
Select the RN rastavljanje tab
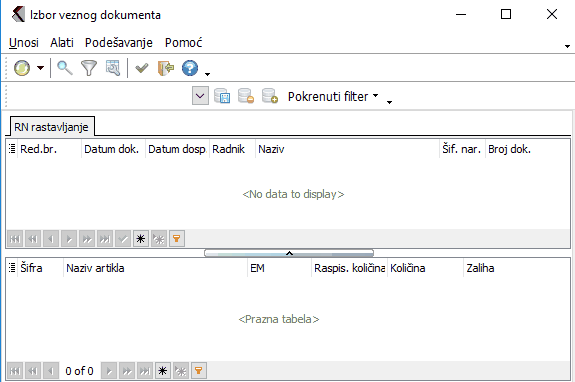(x=51, y=127)
